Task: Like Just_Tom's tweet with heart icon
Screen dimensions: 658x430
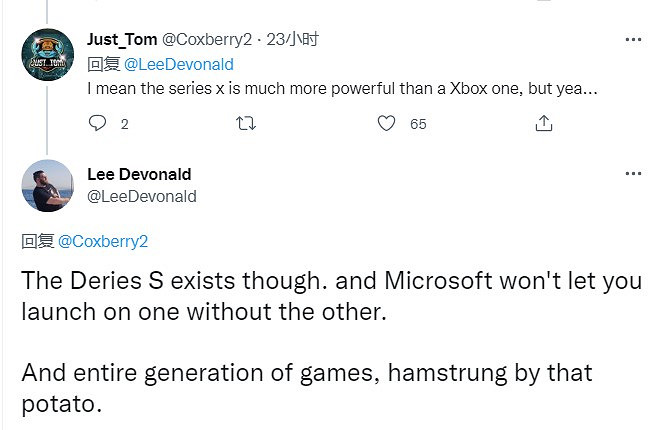Action: pos(387,124)
